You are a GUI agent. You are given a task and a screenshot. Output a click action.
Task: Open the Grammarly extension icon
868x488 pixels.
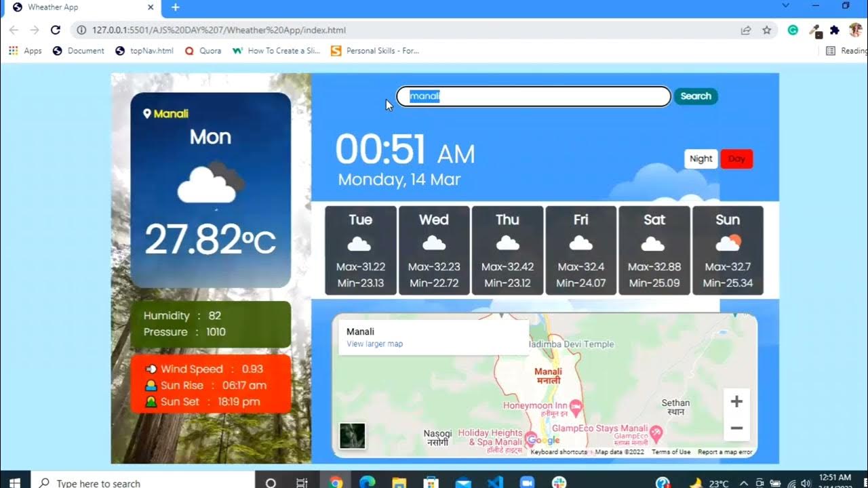[x=792, y=30]
